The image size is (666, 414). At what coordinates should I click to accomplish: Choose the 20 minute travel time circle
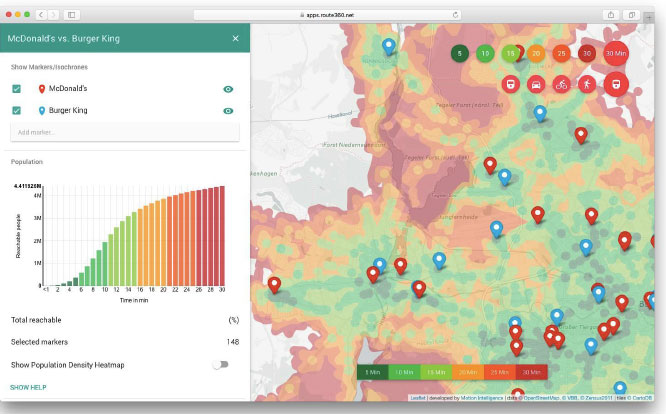[536, 53]
